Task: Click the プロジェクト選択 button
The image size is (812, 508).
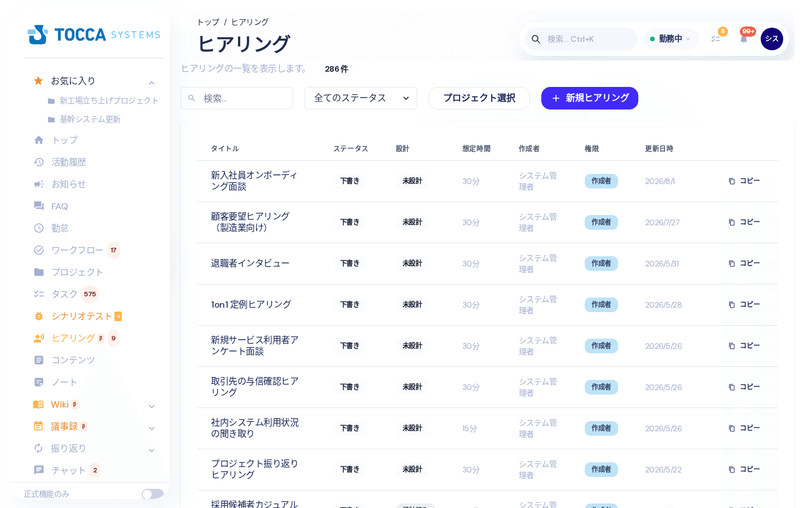Action: 479,98
